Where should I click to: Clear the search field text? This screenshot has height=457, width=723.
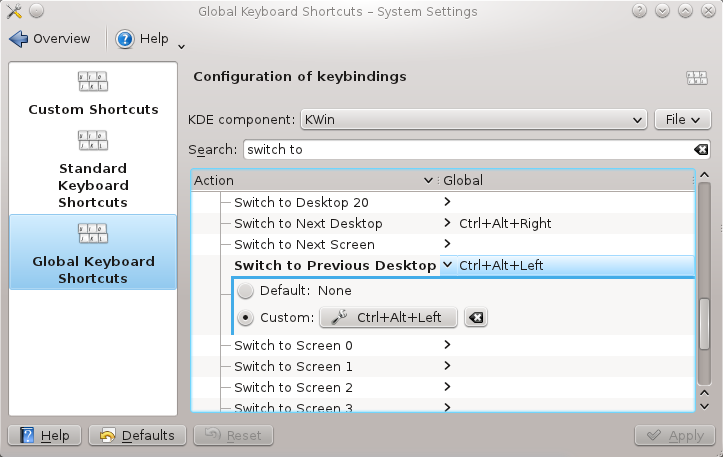(x=701, y=150)
